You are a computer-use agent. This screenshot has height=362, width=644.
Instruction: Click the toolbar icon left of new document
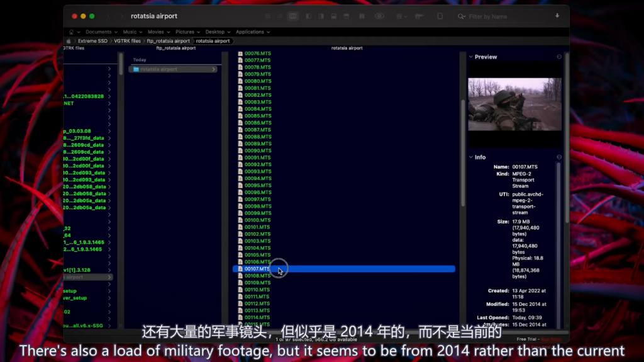419,16
